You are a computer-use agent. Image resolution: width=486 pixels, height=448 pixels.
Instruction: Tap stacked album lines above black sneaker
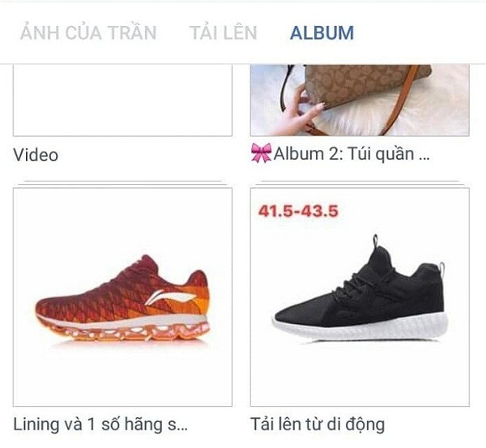(x=360, y=182)
